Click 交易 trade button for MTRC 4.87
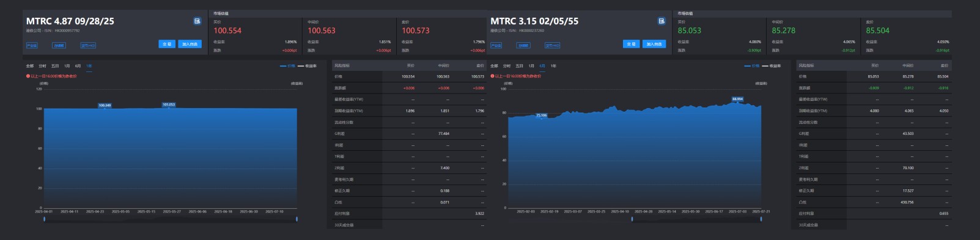This screenshot has width=980, height=240. [x=167, y=44]
